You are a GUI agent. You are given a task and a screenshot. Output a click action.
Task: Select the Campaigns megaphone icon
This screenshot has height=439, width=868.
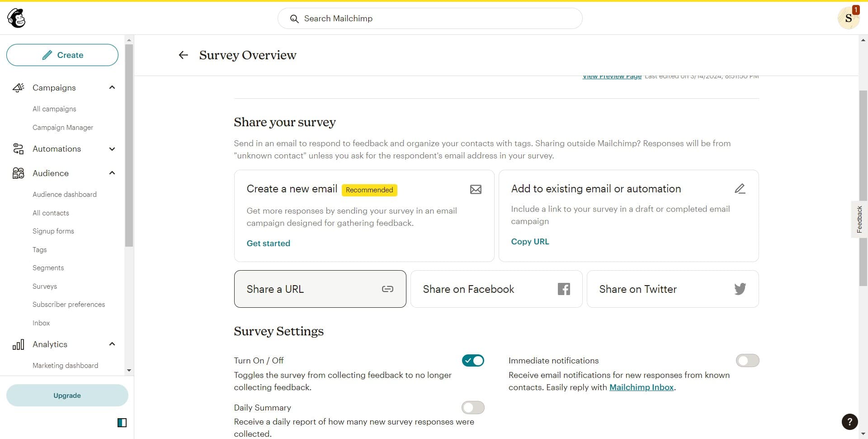(x=18, y=87)
